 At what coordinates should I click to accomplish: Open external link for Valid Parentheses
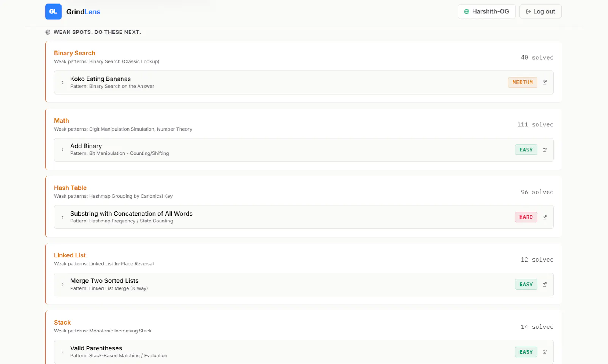click(x=545, y=352)
